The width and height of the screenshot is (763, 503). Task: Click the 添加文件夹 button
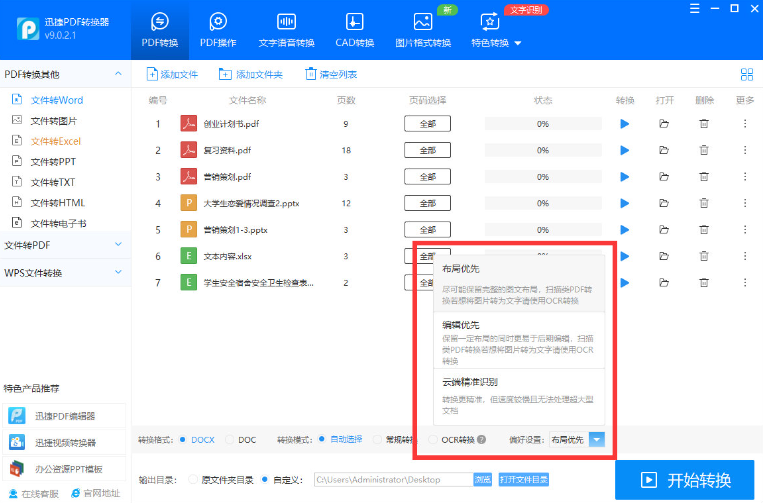tap(251, 74)
